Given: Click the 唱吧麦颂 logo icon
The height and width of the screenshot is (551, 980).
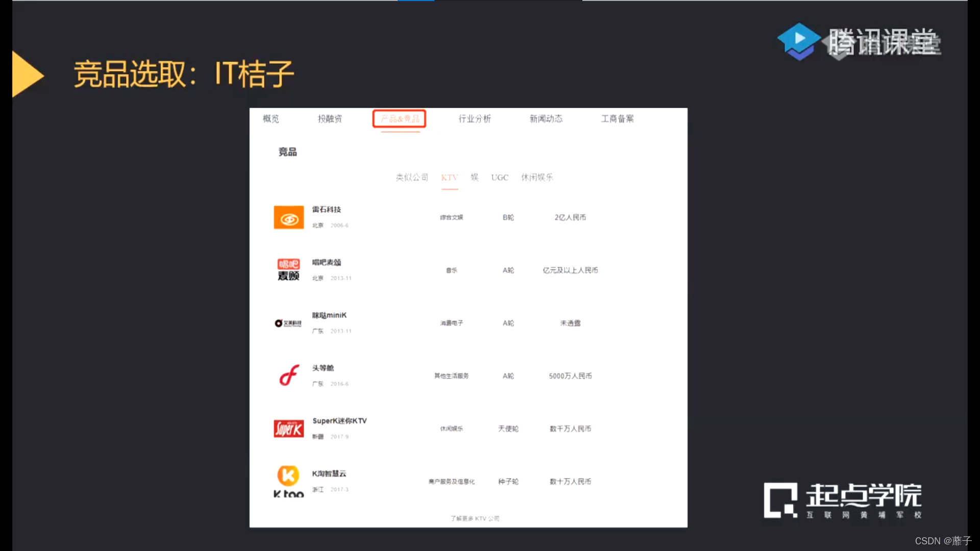Looking at the screenshot, I should tap(288, 270).
